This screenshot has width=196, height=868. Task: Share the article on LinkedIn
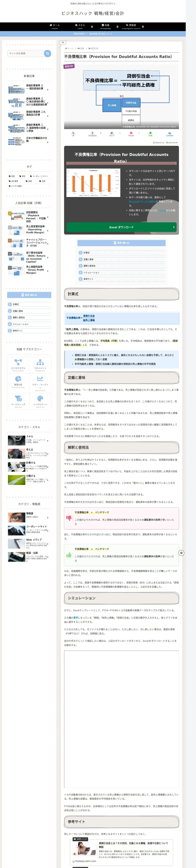pos(170,134)
